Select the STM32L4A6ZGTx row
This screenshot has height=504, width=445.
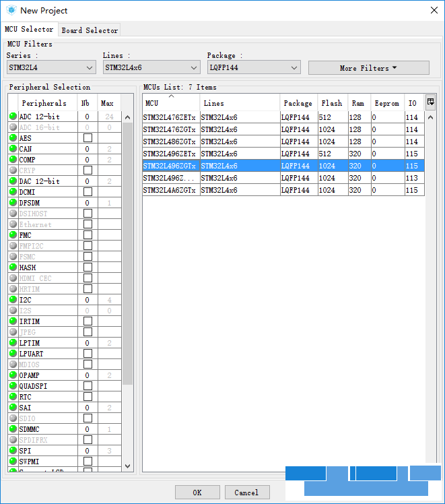click(x=283, y=190)
